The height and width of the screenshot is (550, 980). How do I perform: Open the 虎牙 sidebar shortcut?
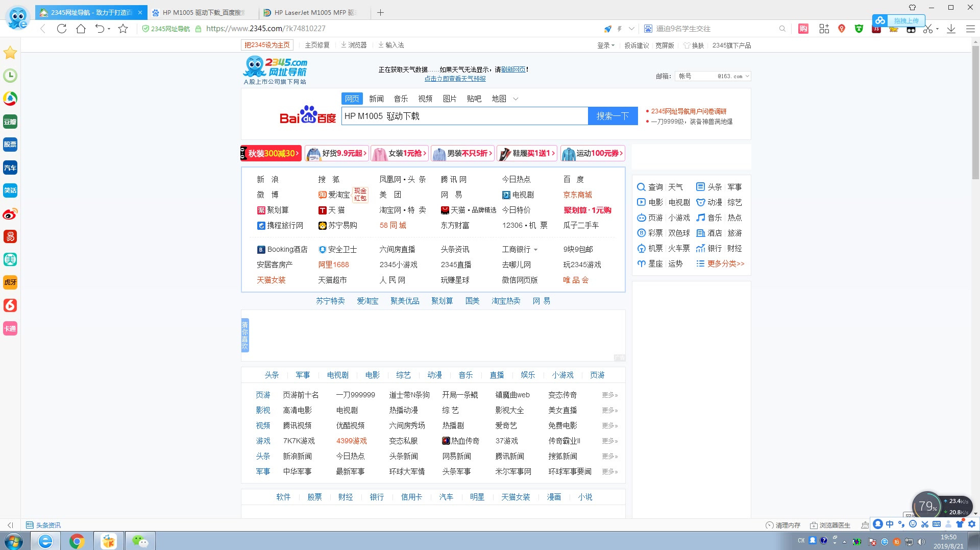click(x=10, y=282)
